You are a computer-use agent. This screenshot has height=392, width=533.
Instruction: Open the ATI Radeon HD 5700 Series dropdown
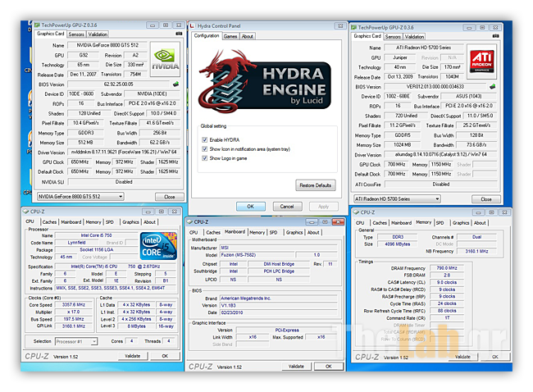pyautogui.click(x=397, y=199)
